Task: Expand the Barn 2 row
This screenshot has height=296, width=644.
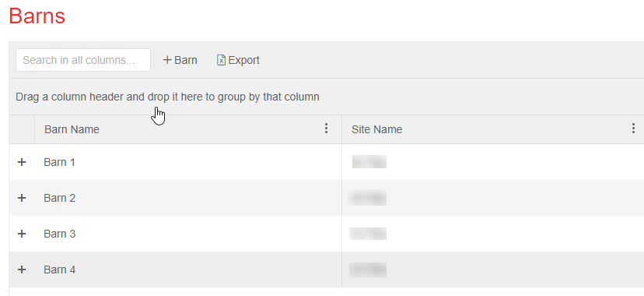Action: (x=22, y=198)
